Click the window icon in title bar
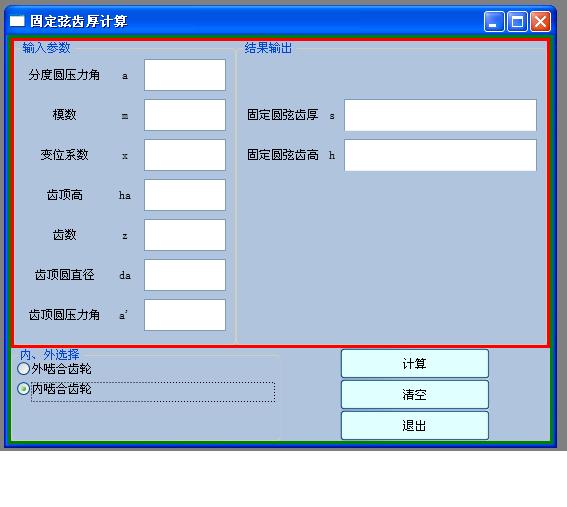This screenshot has width=567, height=507. (x=17, y=21)
